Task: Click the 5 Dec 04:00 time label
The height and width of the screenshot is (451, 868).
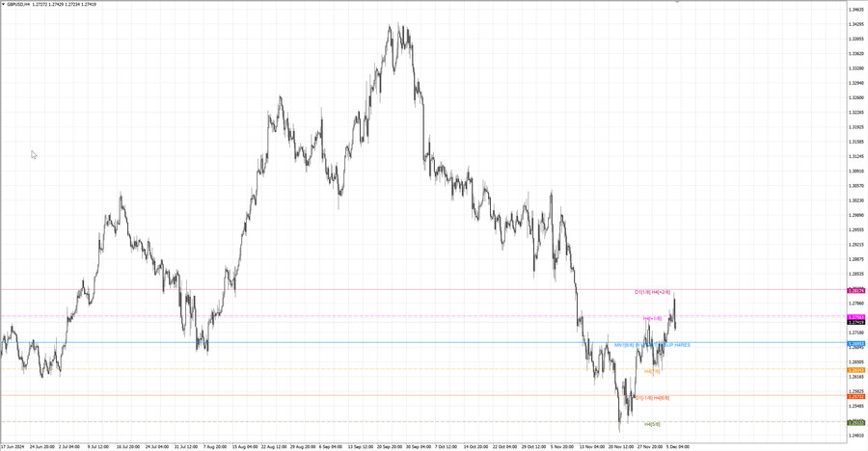Action: pos(678,446)
